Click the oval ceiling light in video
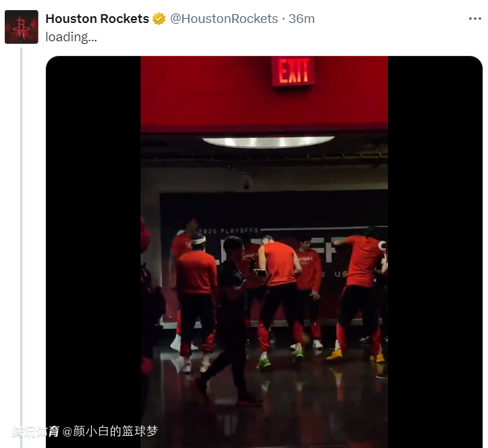Screen dimensions: 488x448 (268, 142)
